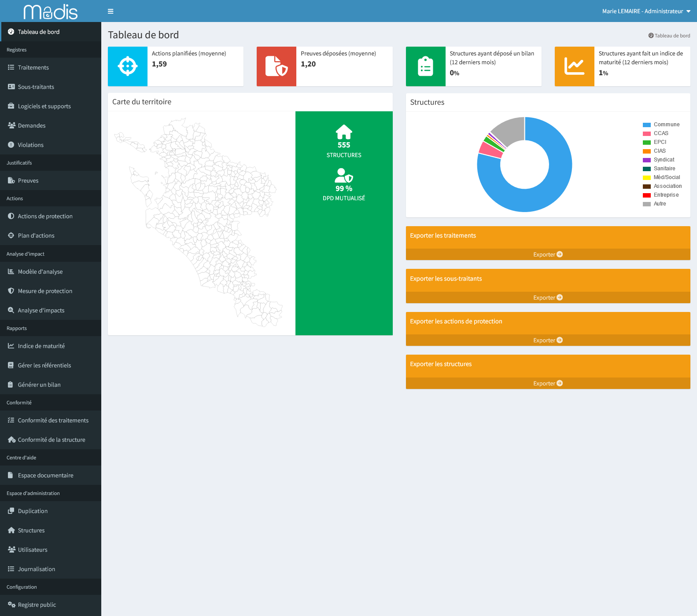This screenshot has height=616, width=697.
Task: Click the orange chart maturity index icon
Action: (574, 66)
